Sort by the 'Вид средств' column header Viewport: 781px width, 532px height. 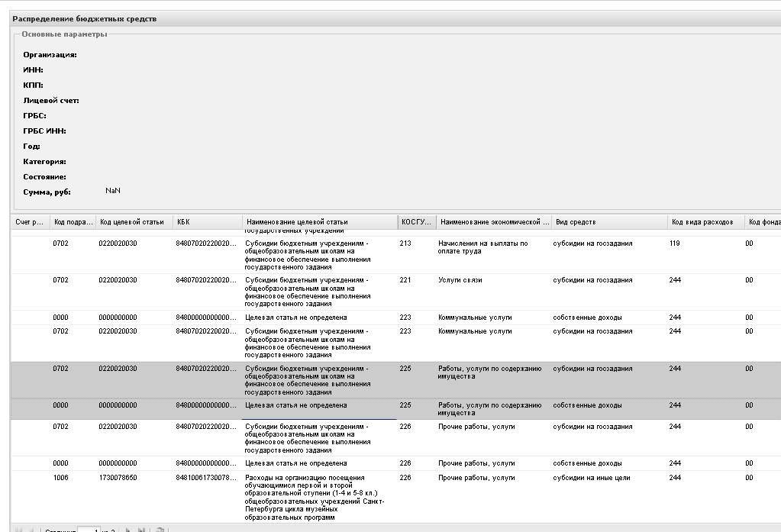[609, 222]
